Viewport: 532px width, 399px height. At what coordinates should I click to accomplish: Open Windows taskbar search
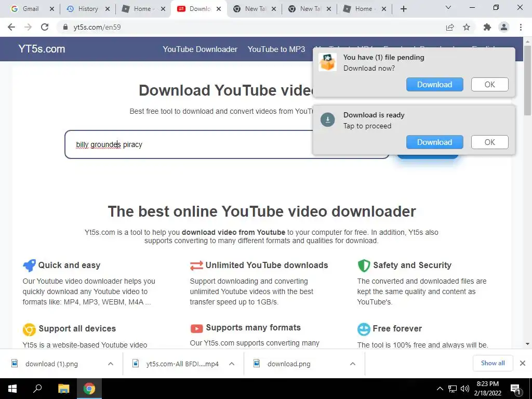point(37,389)
